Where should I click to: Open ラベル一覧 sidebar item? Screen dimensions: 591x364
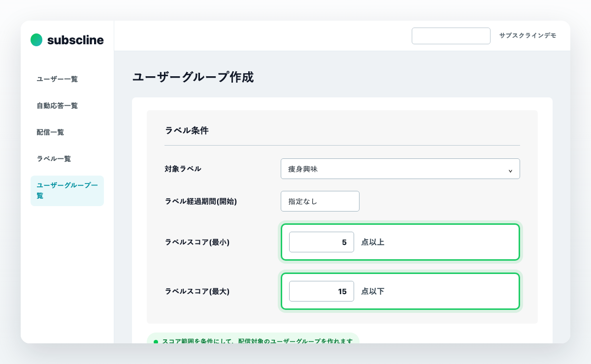[54, 159]
